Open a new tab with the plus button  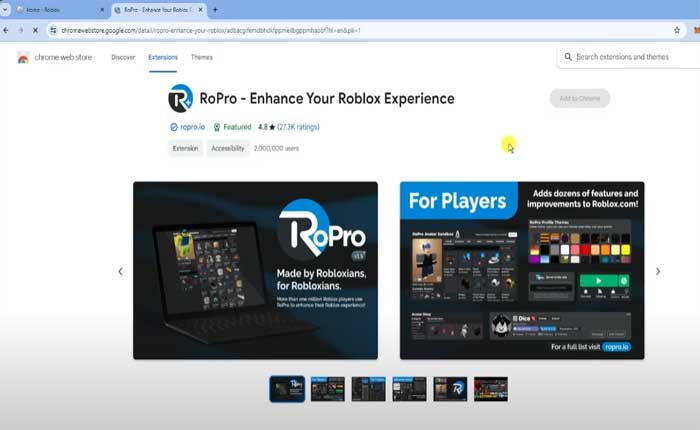[x=215, y=9]
